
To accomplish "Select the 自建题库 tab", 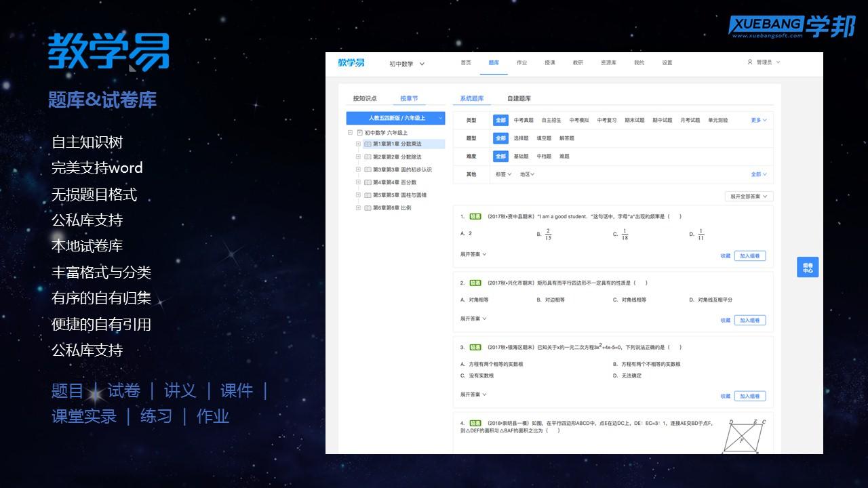I will coord(519,98).
